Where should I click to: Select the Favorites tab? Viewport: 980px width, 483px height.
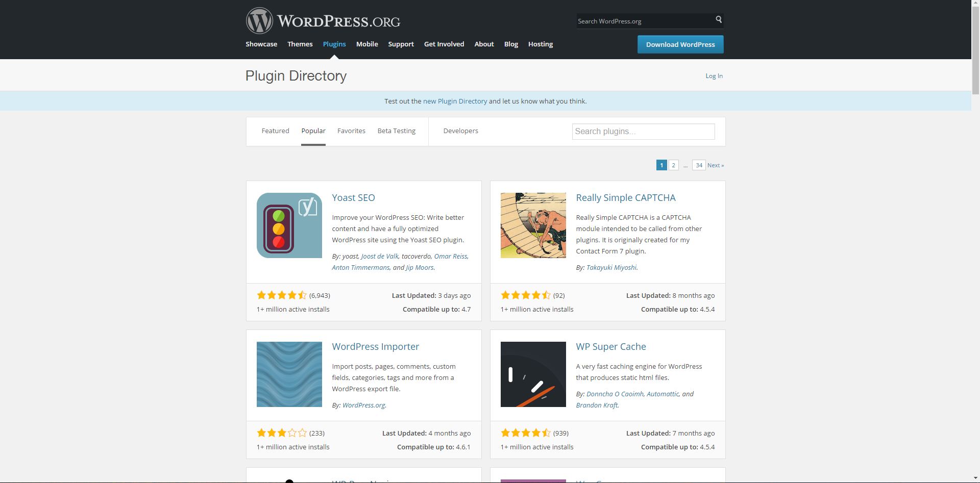coord(351,131)
